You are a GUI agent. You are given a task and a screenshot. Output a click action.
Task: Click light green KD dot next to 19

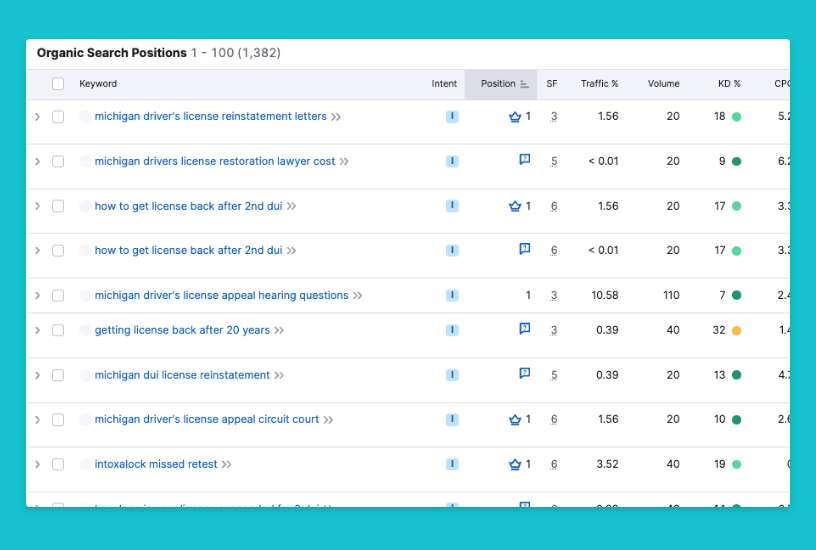(x=736, y=464)
